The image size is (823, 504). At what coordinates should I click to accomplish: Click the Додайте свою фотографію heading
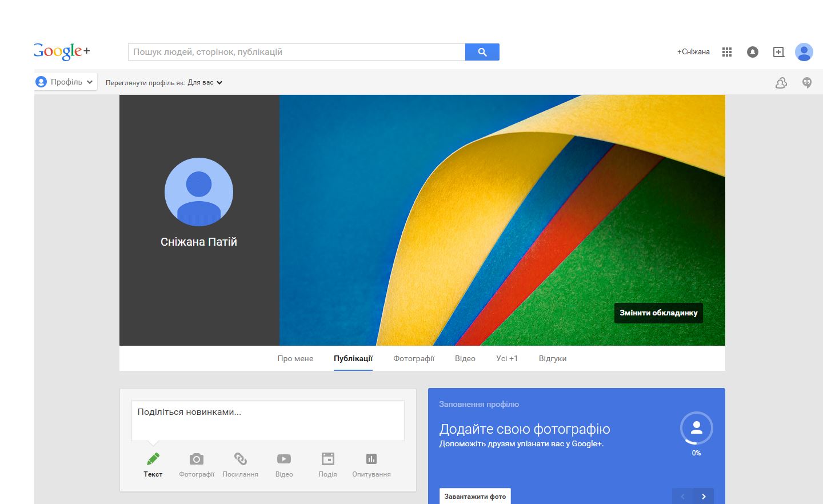(x=525, y=429)
